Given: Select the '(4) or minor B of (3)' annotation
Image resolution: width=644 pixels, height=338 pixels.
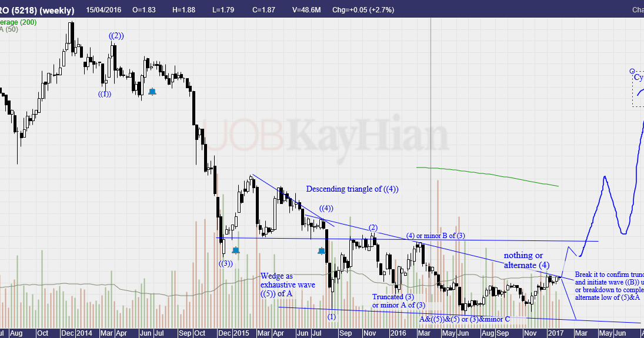Looking at the screenshot, I should [436, 236].
